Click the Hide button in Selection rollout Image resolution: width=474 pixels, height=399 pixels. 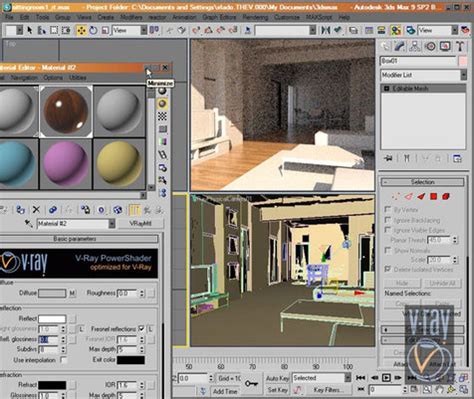pyautogui.click(x=402, y=283)
